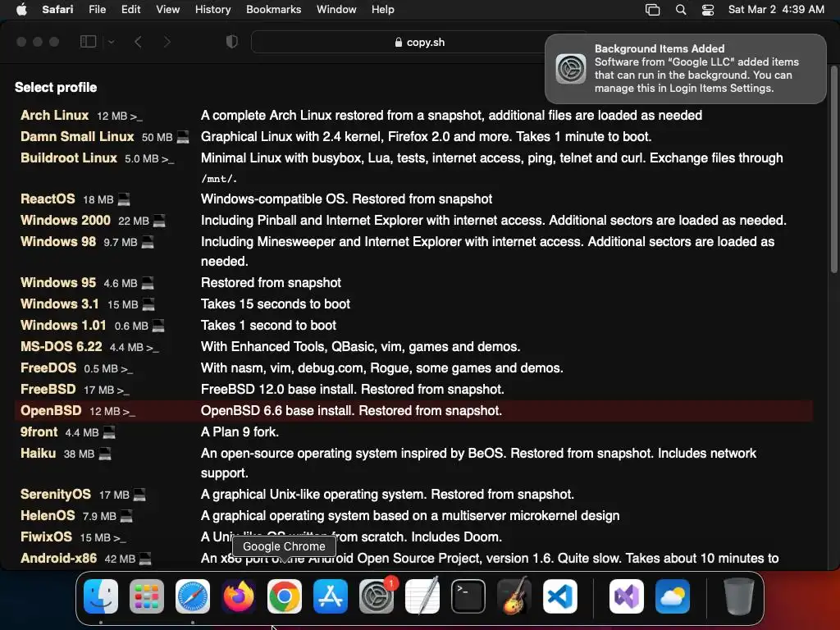This screenshot has width=840, height=630.
Task: Open Control Center in menu bar
Action: coord(708,9)
